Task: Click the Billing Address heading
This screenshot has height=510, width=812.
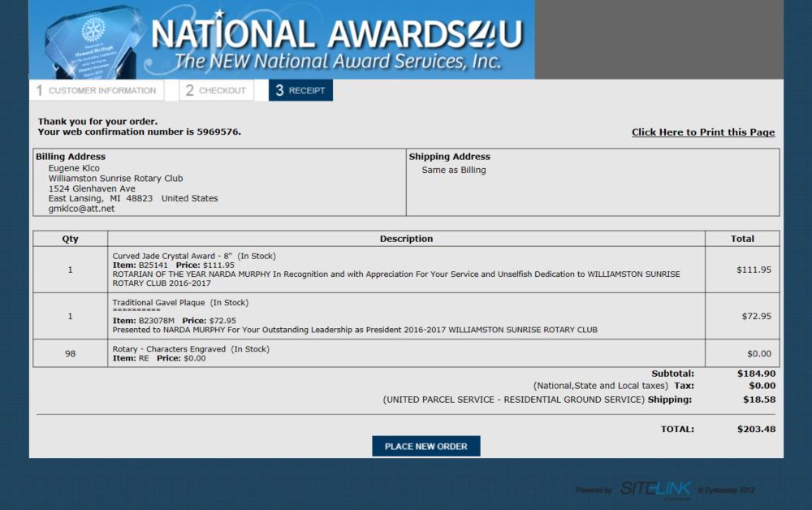Action: tap(71, 157)
